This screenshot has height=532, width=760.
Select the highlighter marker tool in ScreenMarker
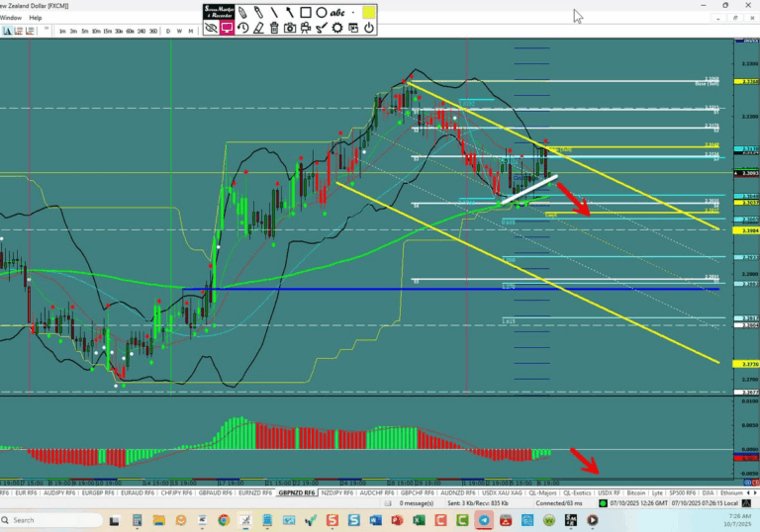258,13
